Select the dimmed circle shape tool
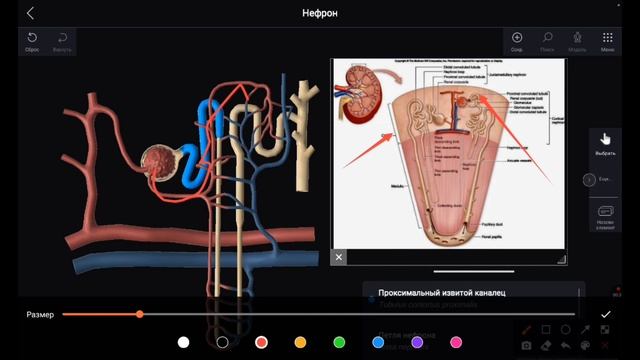The height and width of the screenshot is (360, 640). pyautogui.click(x=566, y=329)
